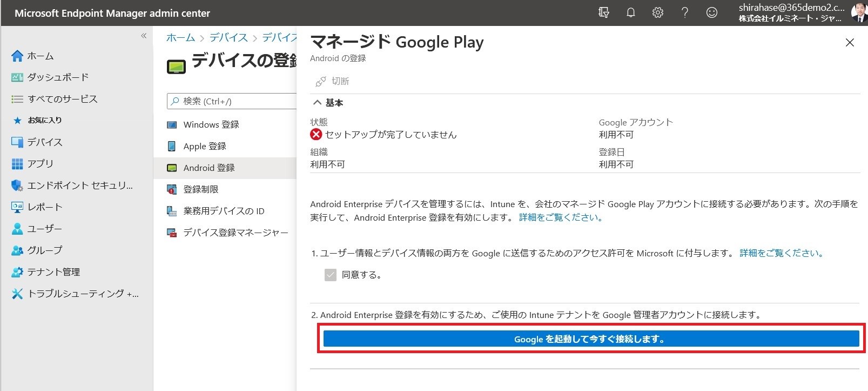Open the portal settings gear
This screenshot has height=391, width=868.
658,12
